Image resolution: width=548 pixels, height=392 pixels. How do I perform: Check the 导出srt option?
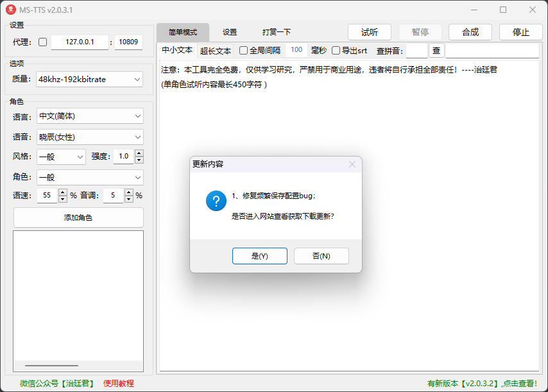336,50
